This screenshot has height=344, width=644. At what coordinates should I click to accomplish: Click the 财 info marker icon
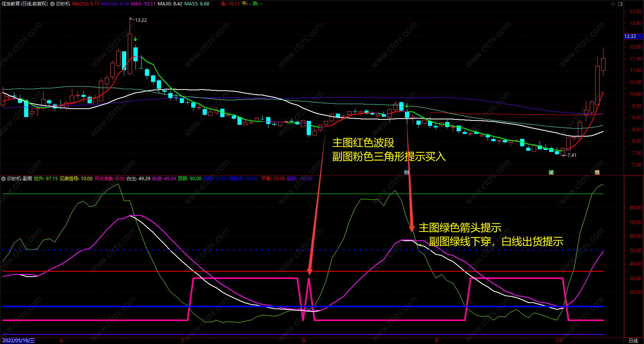[x=407, y=173]
